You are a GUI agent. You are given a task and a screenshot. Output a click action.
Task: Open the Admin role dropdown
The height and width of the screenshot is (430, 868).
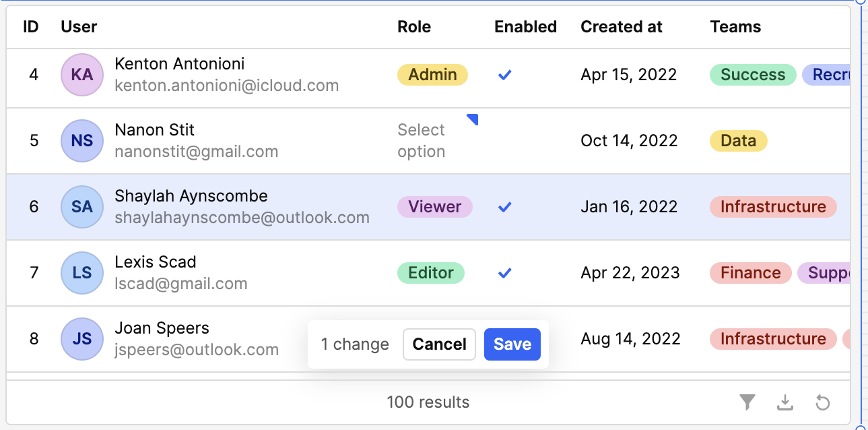point(432,75)
